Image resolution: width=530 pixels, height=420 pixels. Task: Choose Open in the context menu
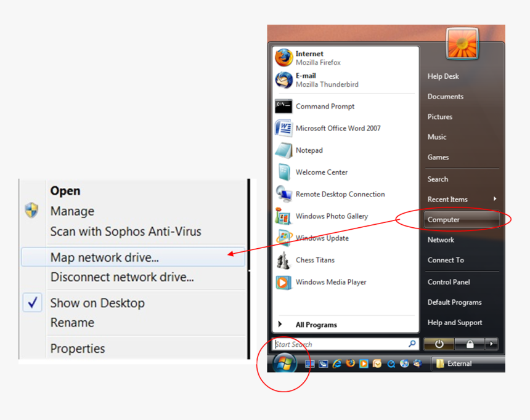click(x=65, y=191)
